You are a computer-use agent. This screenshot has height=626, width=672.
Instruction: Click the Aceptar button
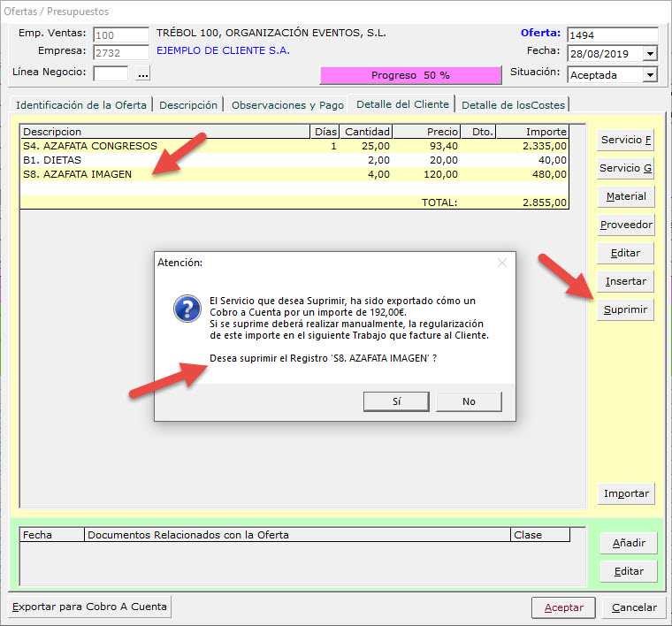tap(563, 607)
